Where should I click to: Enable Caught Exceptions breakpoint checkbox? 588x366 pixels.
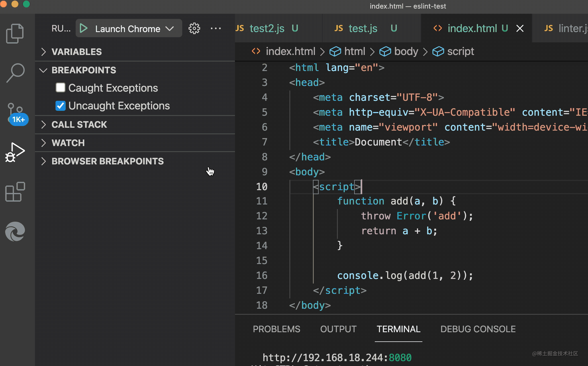[x=60, y=88]
